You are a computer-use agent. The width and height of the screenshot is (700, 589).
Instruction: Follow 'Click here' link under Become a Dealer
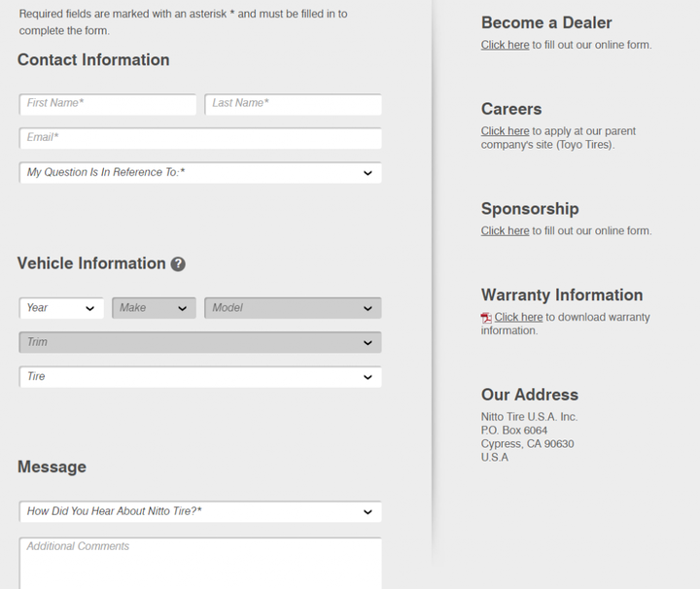(x=505, y=45)
